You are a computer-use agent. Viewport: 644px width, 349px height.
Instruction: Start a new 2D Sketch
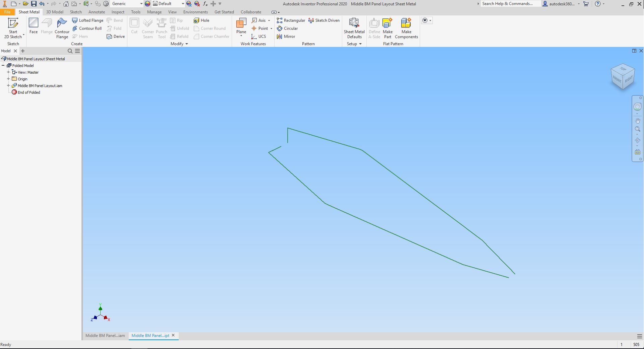point(13,28)
